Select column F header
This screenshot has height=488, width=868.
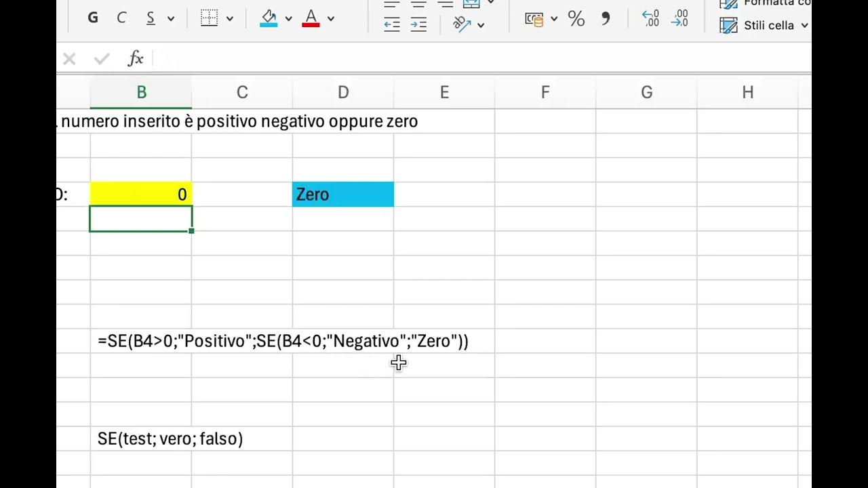[x=545, y=92]
